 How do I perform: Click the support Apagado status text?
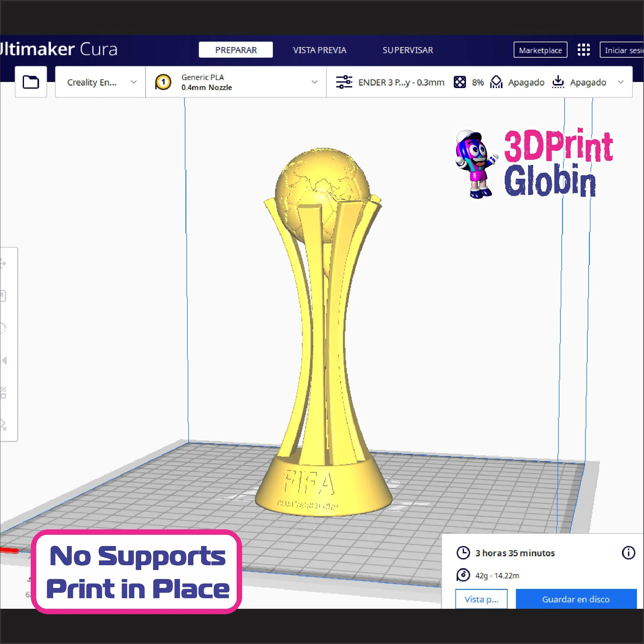click(x=526, y=82)
